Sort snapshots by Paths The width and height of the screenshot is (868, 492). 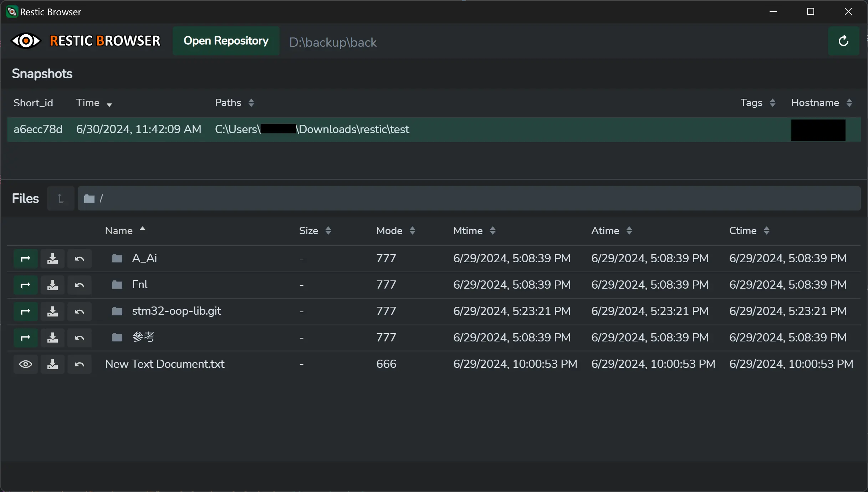[234, 103]
